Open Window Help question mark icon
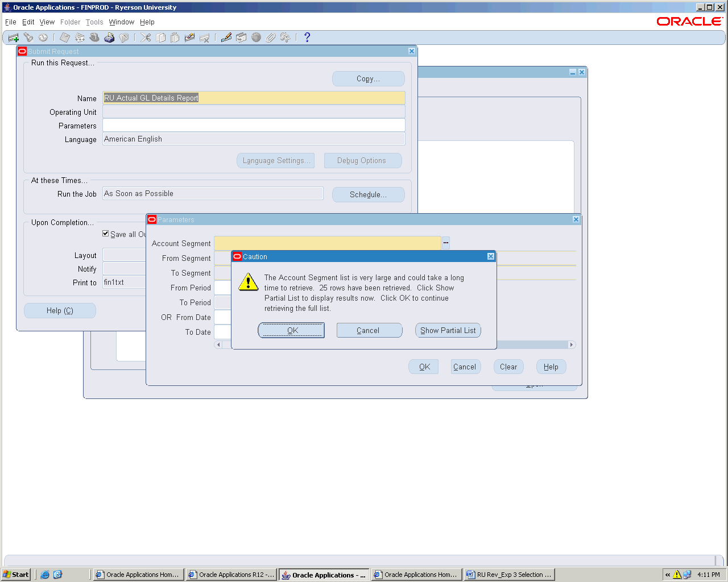Screen dimensions: 728x582 (x=307, y=38)
